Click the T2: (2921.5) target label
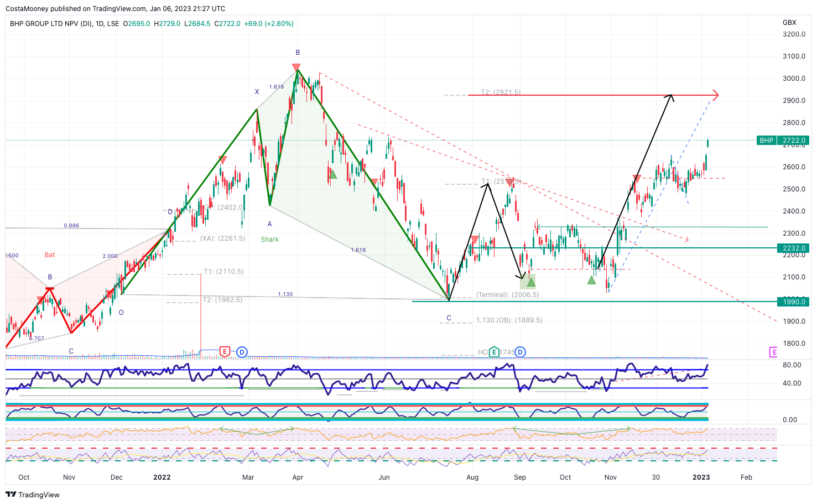 click(501, 92)
